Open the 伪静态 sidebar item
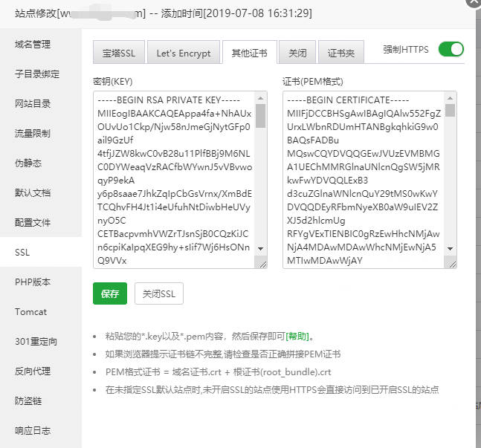Screen dimensions: 481x448 click(x=28, y=163)
